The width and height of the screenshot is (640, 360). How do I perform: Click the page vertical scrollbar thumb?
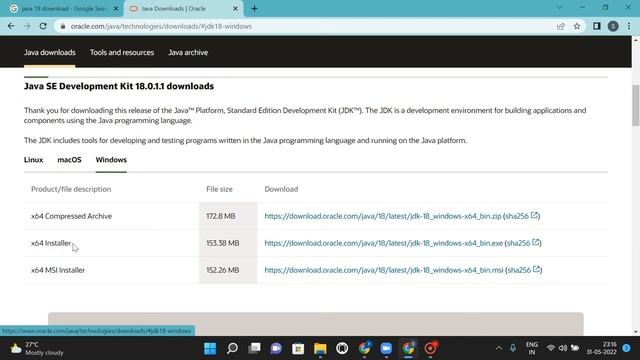636,105
